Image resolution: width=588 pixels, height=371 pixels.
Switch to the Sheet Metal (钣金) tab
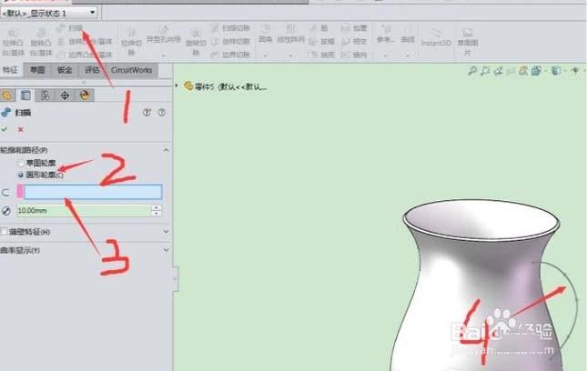(65, 70)
